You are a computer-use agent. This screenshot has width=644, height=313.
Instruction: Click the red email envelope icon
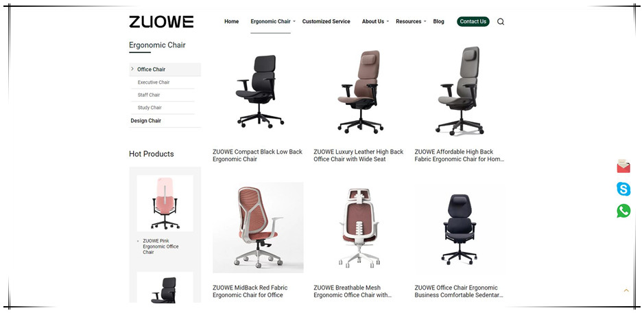click(x=623, y=167)
